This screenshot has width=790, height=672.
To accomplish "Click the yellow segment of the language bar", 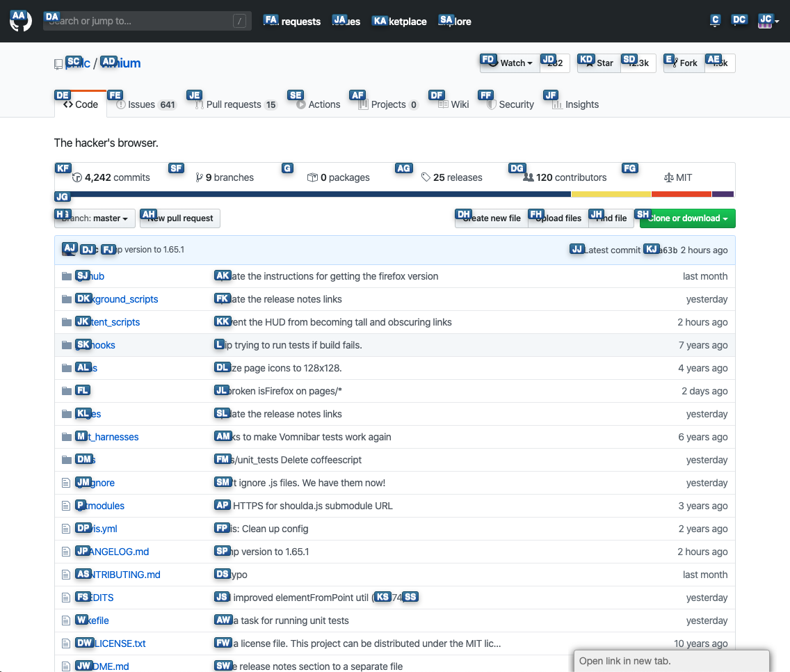I will click(611, 194).
